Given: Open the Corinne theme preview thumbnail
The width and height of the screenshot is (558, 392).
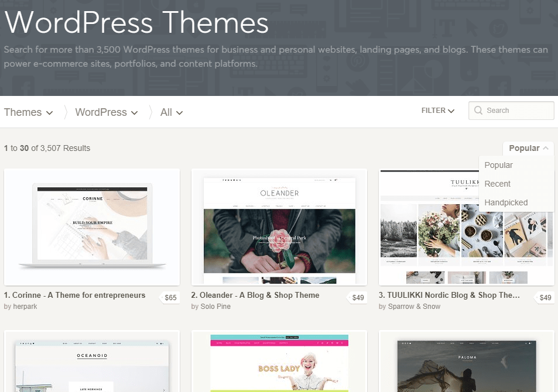Looking at the screenshot, I should point(92,227).
